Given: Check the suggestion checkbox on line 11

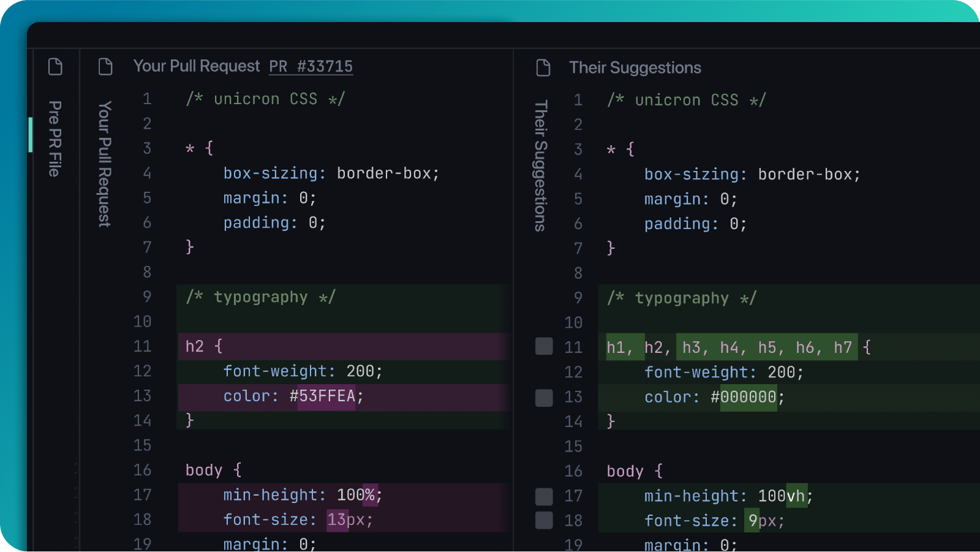Looking at the screenshot, I should tap(543, 347).
